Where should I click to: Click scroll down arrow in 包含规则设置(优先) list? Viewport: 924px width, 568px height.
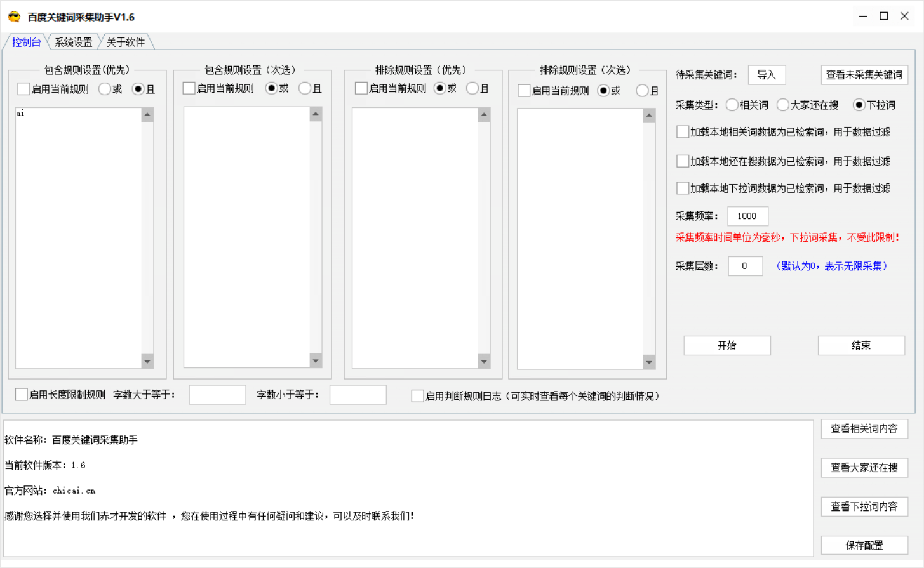tap(147, 361)
